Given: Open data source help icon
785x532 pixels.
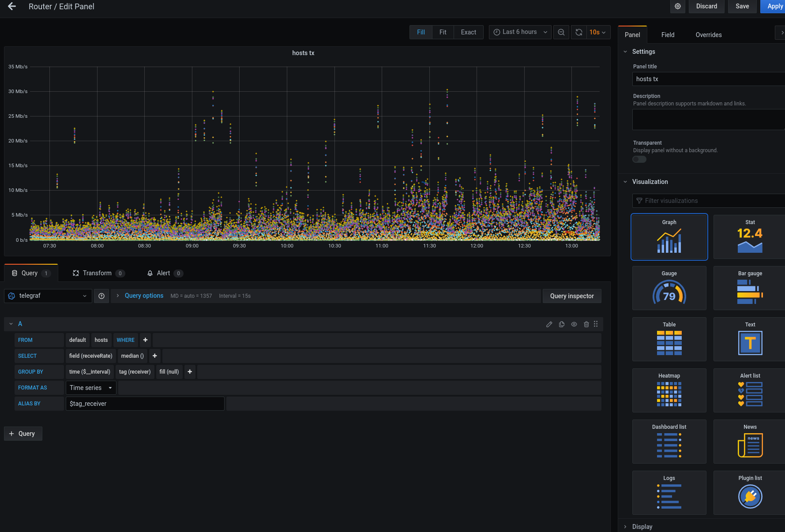Looking at the screenshot, I should pyautogui.click(x=101, y=296).
